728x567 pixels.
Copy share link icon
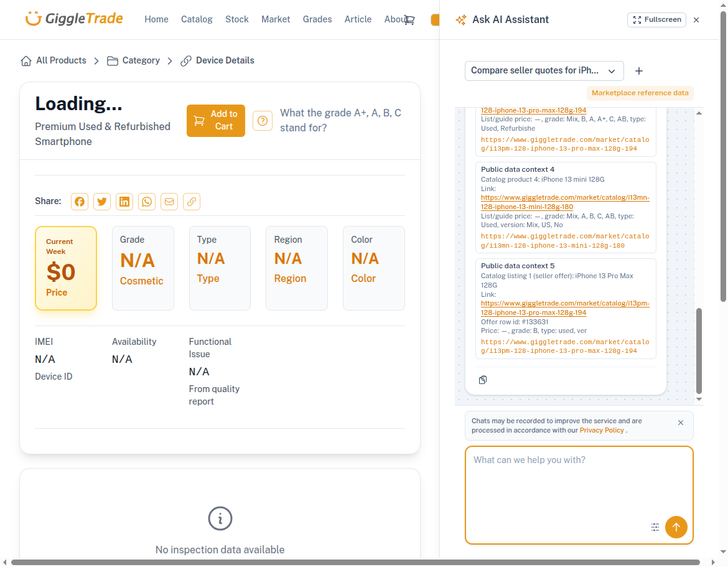click(192, 202)
